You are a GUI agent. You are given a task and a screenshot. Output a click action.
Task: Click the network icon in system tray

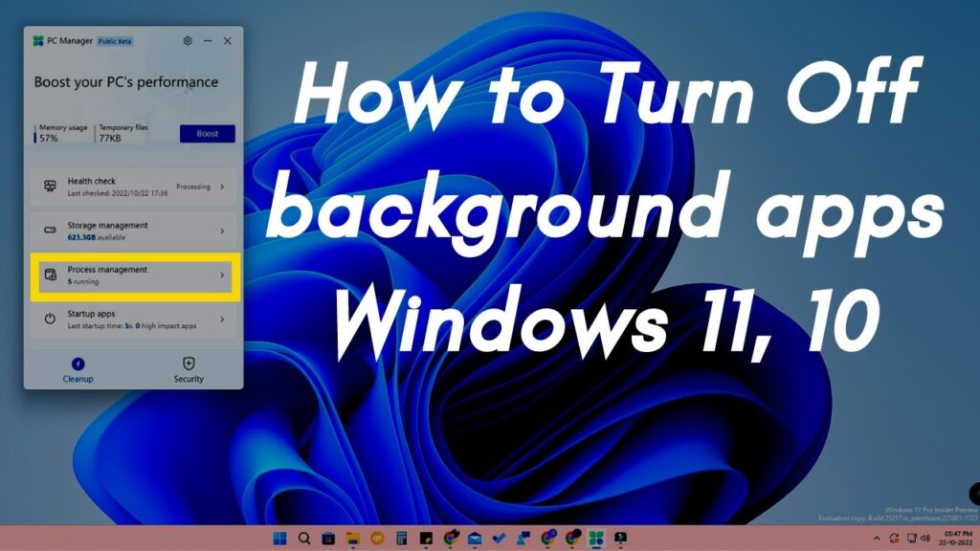coord(912,539)
